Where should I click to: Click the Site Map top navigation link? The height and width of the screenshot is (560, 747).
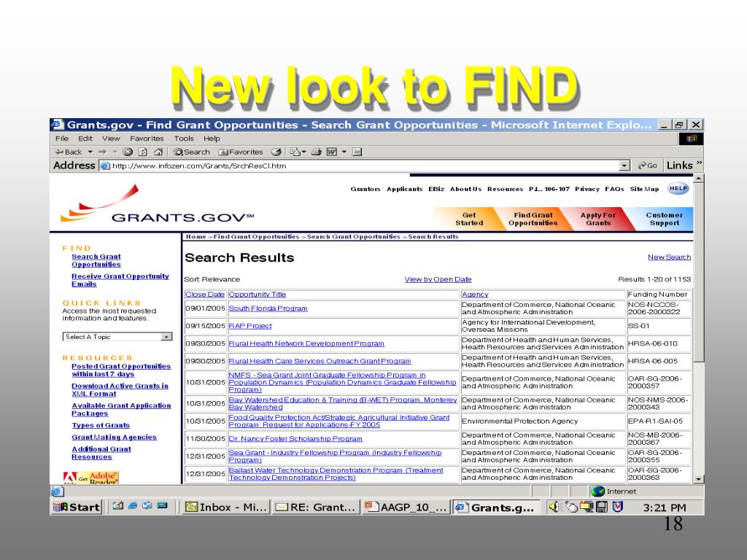click(x=644, y=189)
